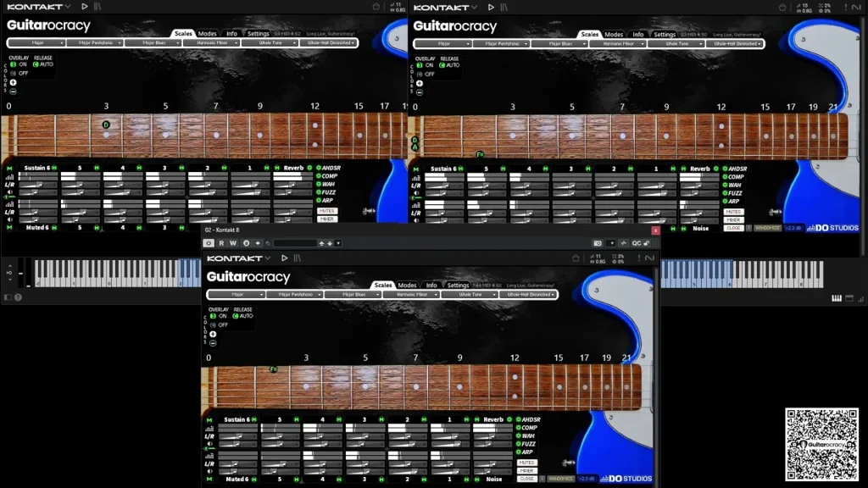Open Harmonic Minor dropdown in front window

tap(411, 294)
